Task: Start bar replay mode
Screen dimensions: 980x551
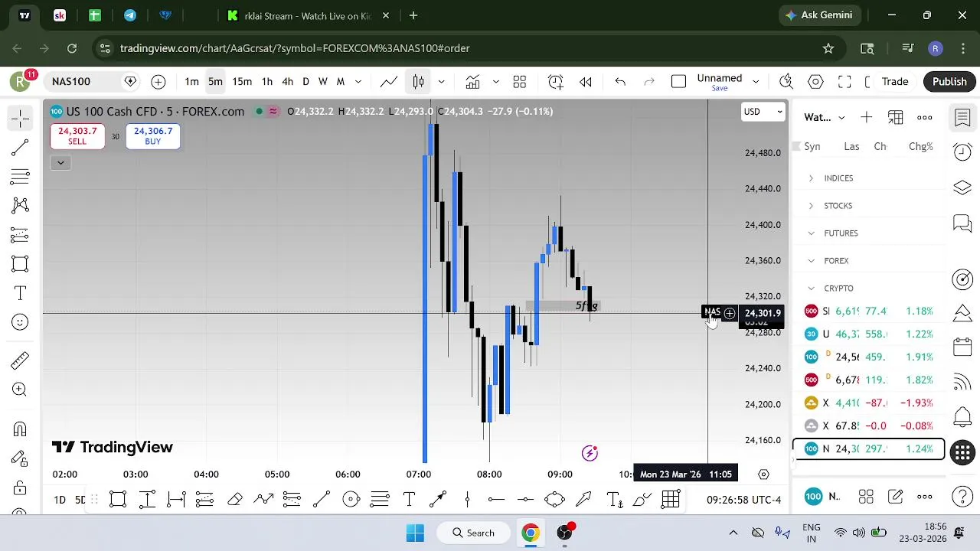Action: [x=586, y=82]
